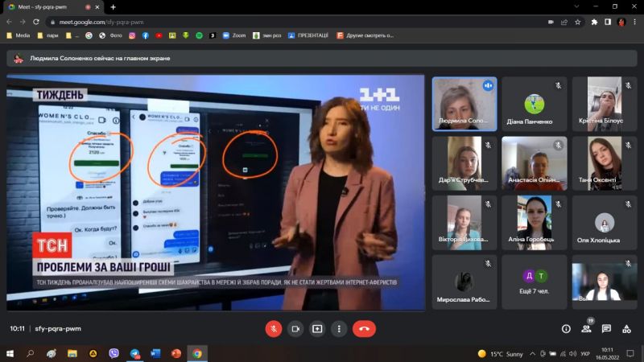Select Людмила Солоненко's video tile
644x362 pixels.
[464, 104]
